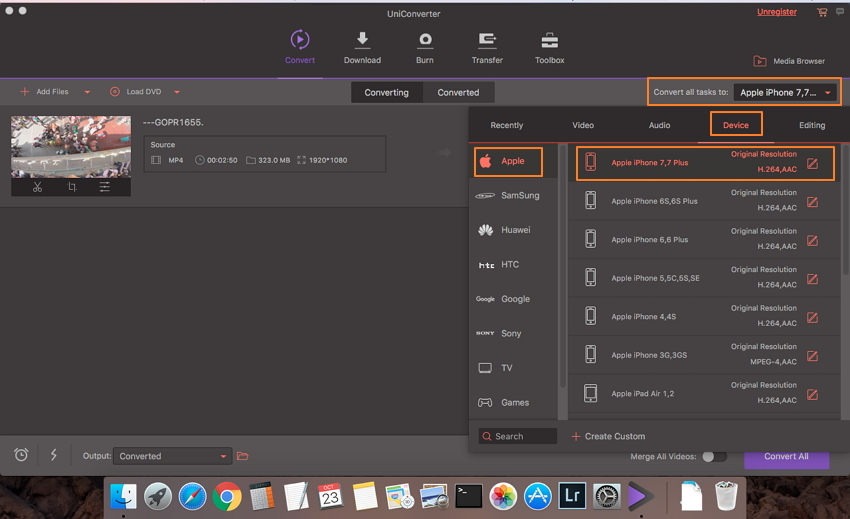Screen dimensions: 850x519
Task: Open the Burn section
Action: (x=424, y=47)
